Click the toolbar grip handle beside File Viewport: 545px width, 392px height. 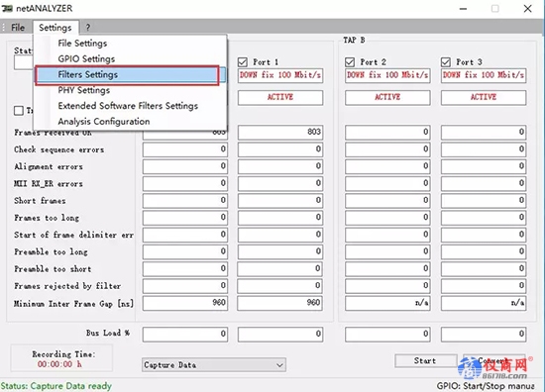click(x=4, y=27)
